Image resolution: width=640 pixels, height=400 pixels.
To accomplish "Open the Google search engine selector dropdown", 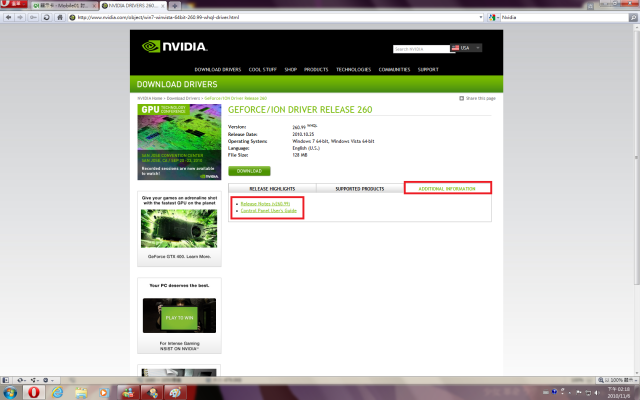I will [x=493, y=18].
